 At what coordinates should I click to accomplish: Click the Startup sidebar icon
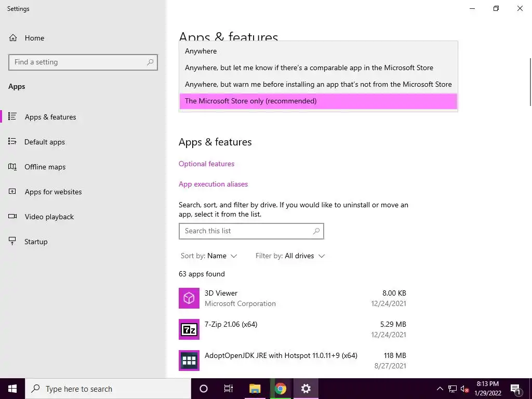click(x=12, y=241)
